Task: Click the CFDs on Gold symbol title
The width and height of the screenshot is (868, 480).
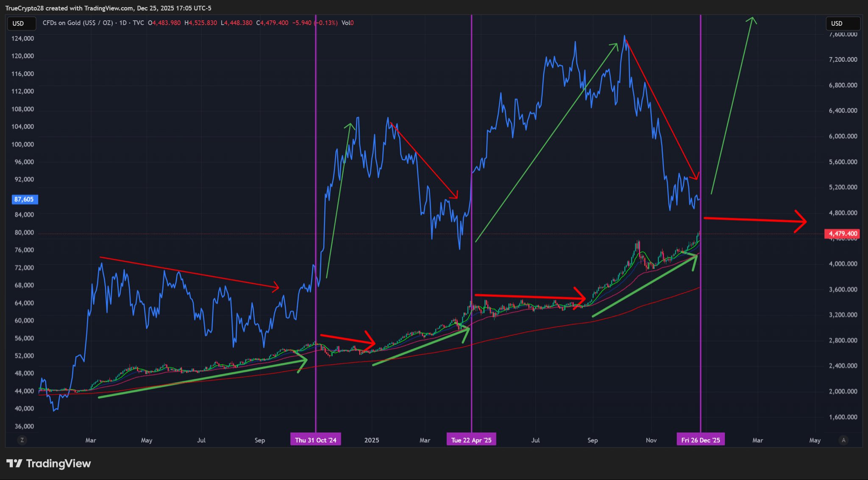Action: coord(78,23)
